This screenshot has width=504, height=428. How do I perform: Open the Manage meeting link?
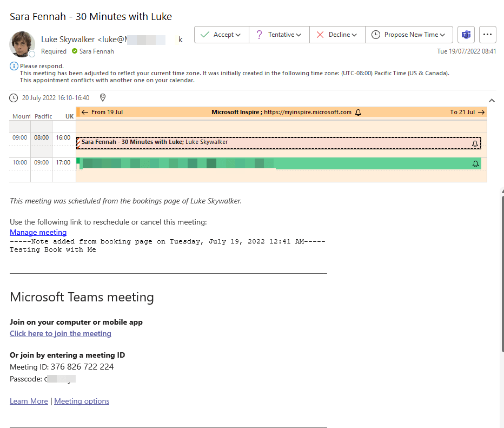pyautogui.click(x=38, y=232)
